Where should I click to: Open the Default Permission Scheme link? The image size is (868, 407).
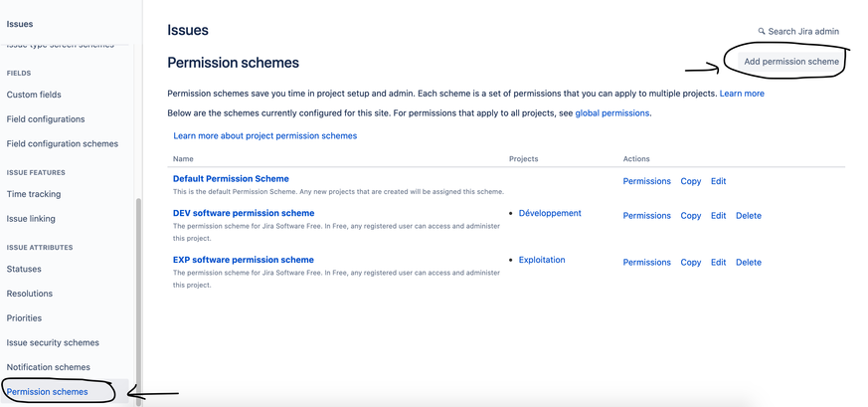tap(231, 179)
